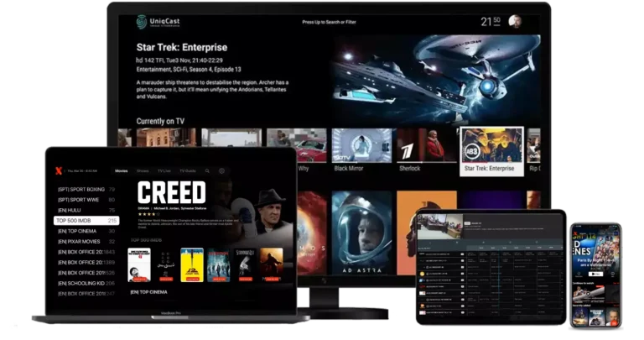Select [EN] TOP CINEMA in the sidebar list
Image resolution: width=644 pixels, height=340 pixels.
click(x=86, y=231)
